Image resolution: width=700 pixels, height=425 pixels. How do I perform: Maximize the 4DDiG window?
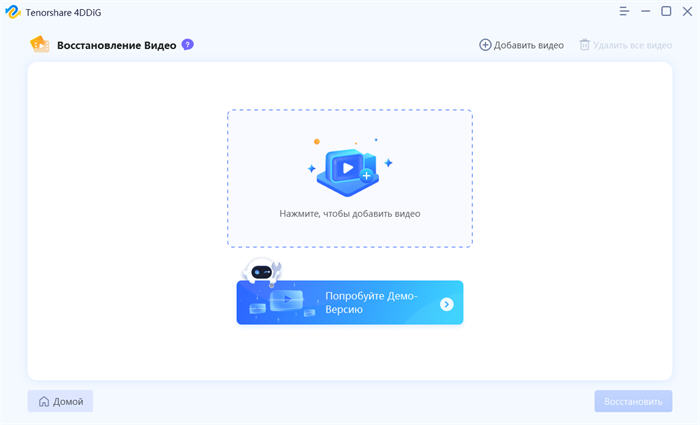(666, 11)
